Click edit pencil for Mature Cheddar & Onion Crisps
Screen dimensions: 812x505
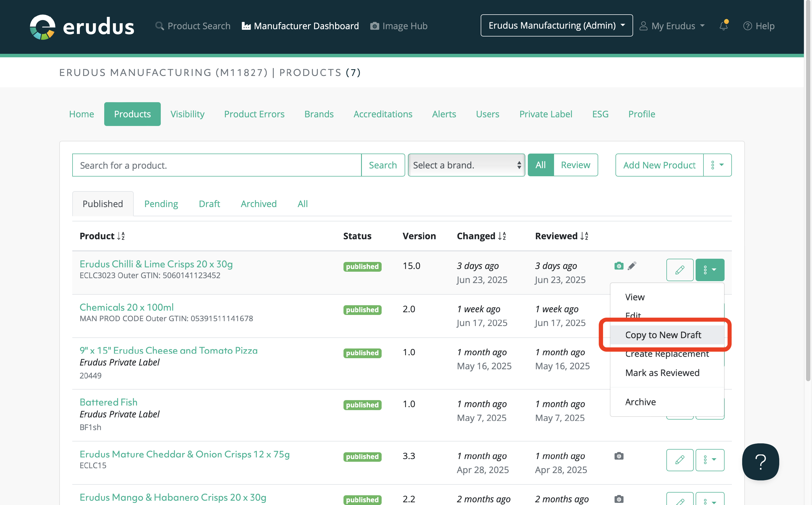679,460
